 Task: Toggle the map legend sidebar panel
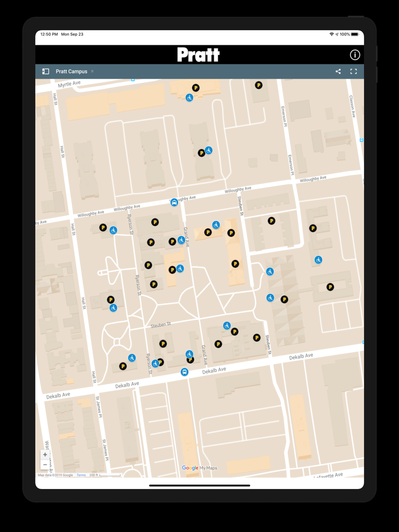(45, 71)
